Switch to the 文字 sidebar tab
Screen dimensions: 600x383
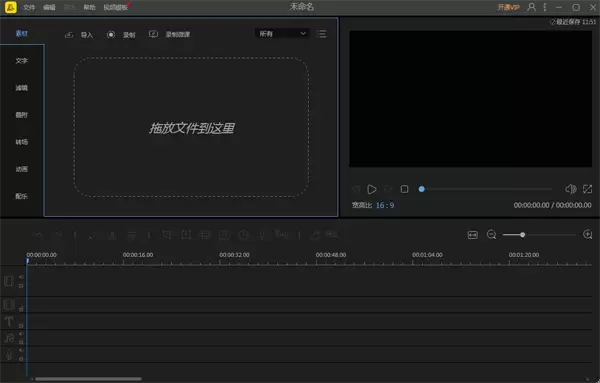(x=21, y=60)
